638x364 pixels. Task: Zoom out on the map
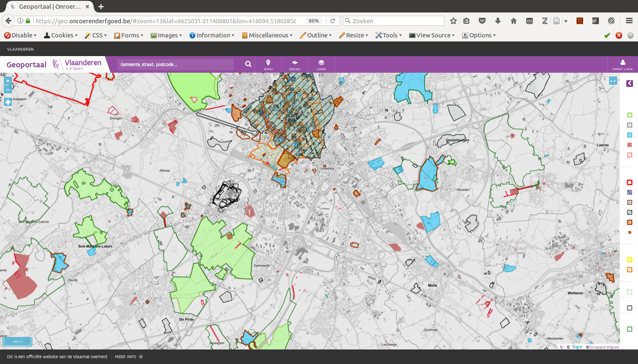(8, 89)
